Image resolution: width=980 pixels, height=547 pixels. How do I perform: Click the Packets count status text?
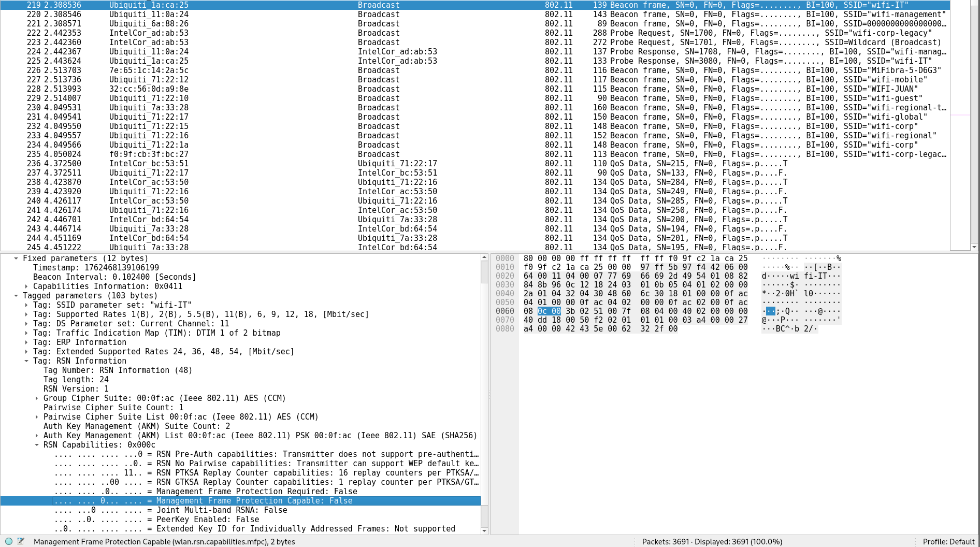click(712, 541)
